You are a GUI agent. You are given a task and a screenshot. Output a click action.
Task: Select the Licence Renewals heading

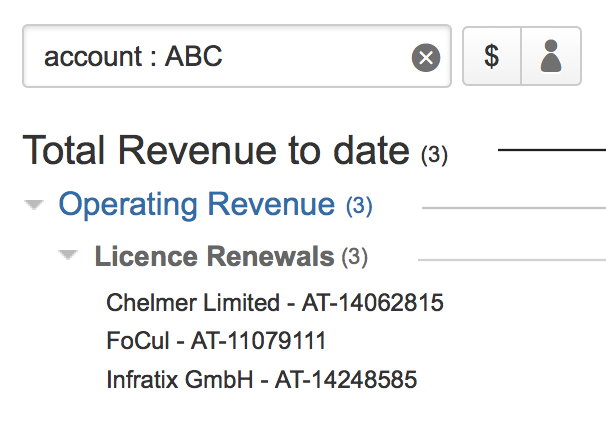click(x=214, y=257)
